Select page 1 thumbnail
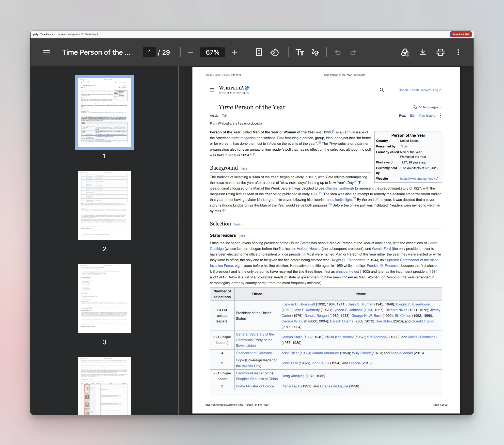Screen dimensions: 504x445 [x=104, y=112]
